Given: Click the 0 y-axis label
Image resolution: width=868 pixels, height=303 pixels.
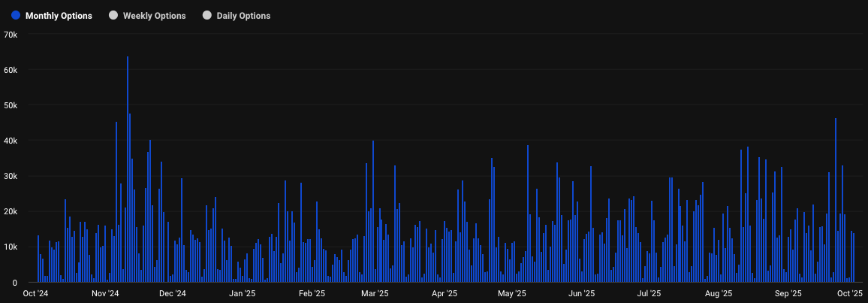Looking at the screenshot, I should click(x=16, y=283).
